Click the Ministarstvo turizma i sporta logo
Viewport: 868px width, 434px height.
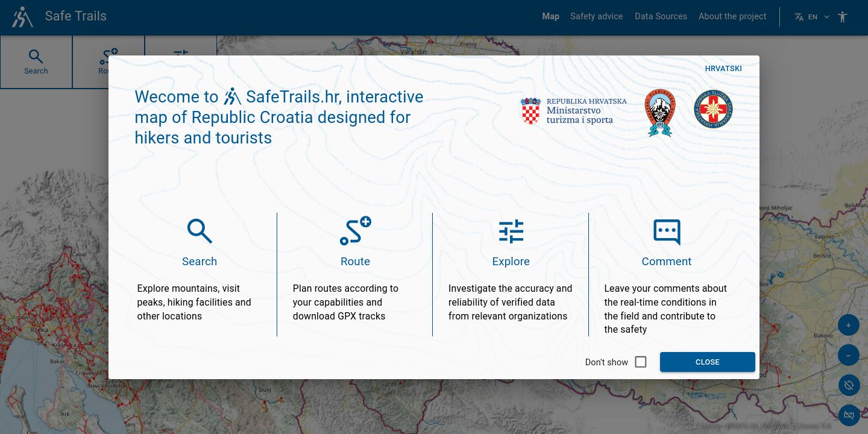click(573, 111)
